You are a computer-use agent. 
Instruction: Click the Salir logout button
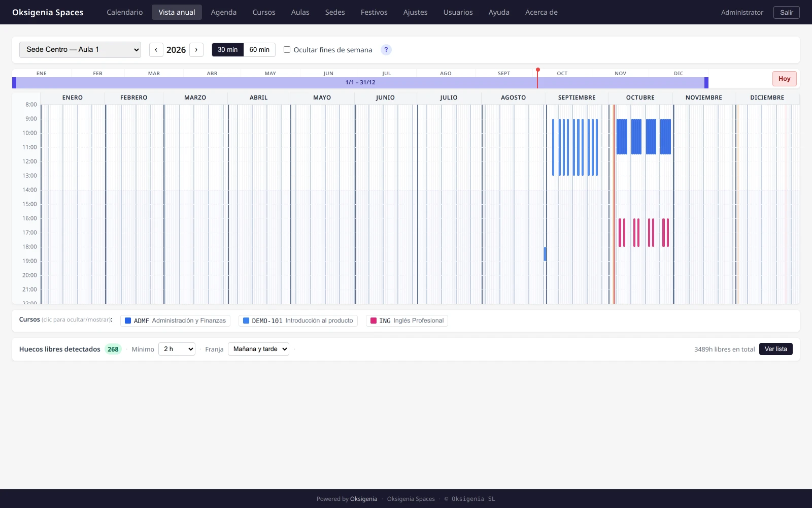[787, 12]
